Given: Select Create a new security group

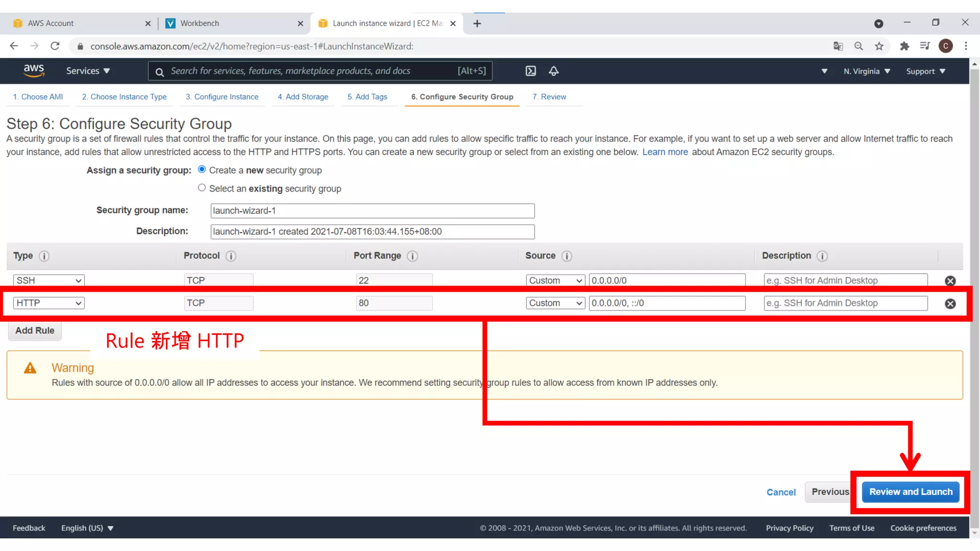Looking at the screenshot, I should click(202, 170).
